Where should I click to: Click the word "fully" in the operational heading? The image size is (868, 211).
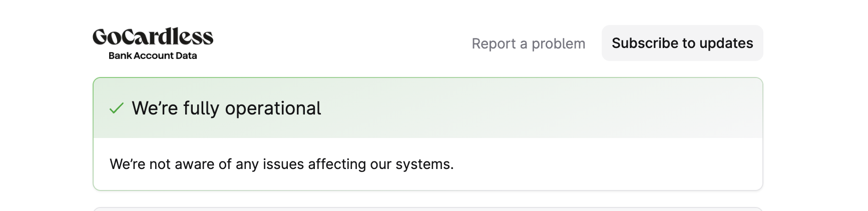pyautogui.click(x=201, y=108)
